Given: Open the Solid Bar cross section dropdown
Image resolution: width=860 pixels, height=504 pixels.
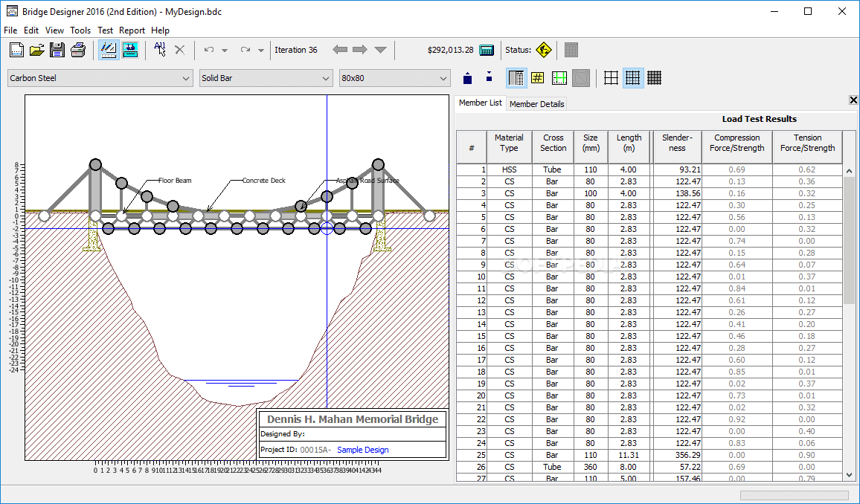Looking at the screenshot, I should [266, 78].
